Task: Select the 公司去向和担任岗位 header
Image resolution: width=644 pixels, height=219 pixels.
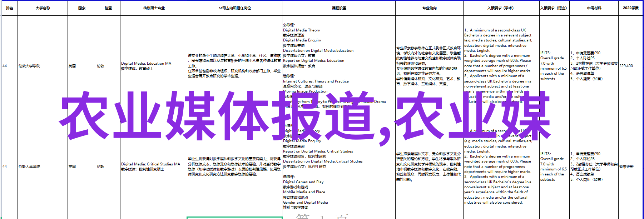Action: pos(234,8)
